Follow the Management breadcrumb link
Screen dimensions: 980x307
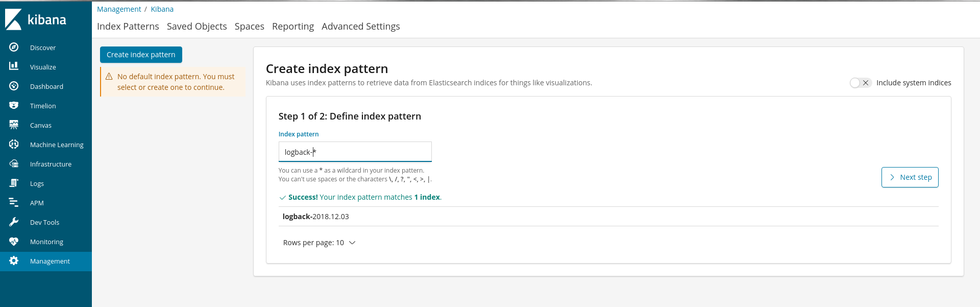click(119, 9)
